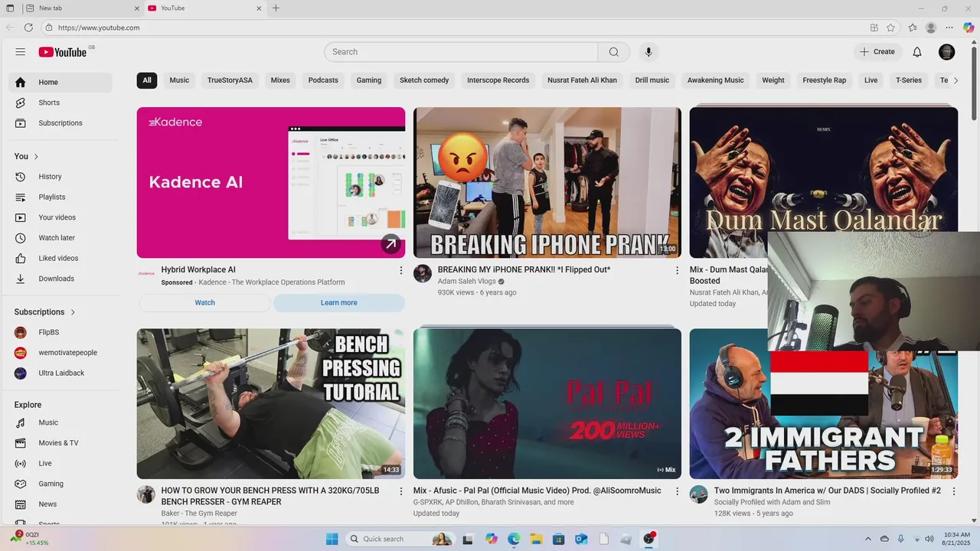Open Pal Pal mix thumbnail
The width and height of the screenshot is (980, 551).
[547, 404]
